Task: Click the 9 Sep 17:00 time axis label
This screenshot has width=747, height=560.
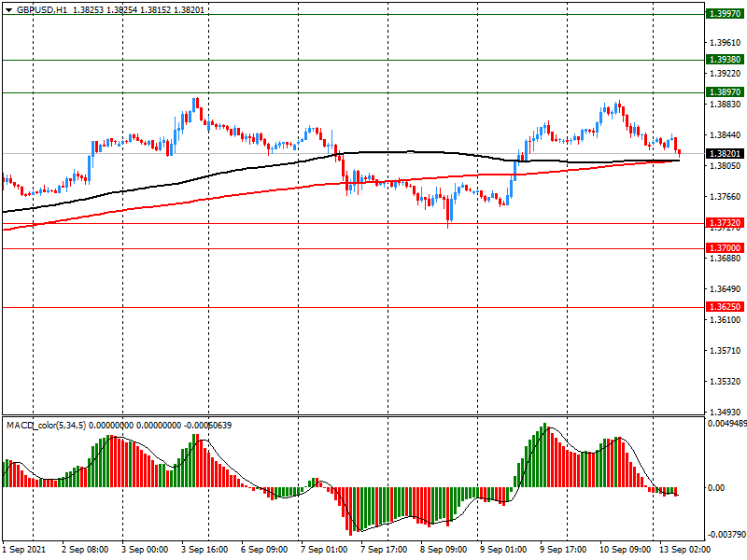Action: [x=563, y=550]
